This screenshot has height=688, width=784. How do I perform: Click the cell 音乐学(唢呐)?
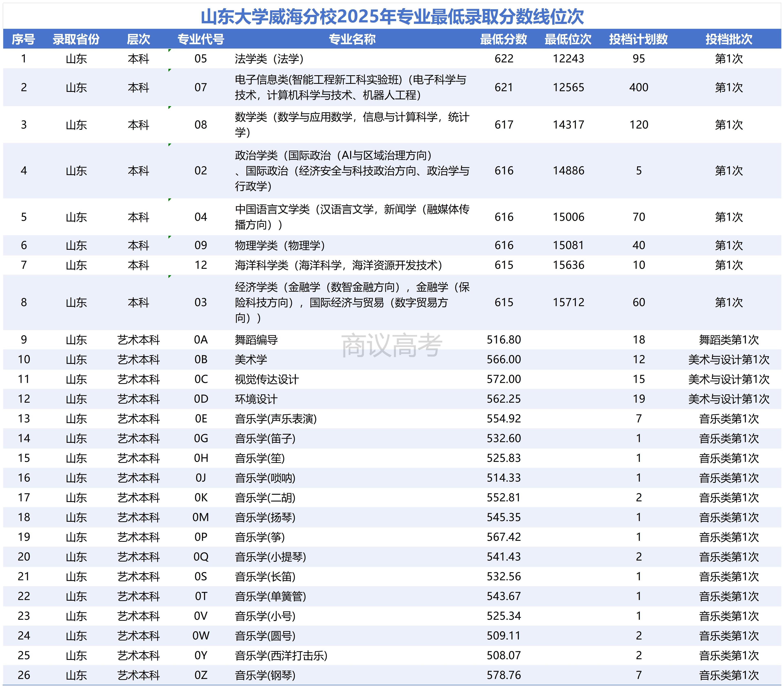[x=265, y=478]
